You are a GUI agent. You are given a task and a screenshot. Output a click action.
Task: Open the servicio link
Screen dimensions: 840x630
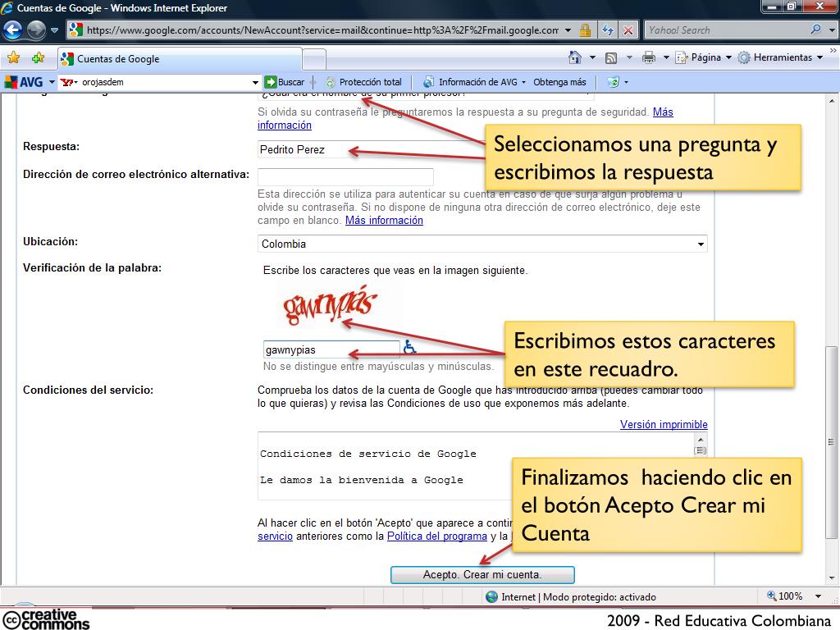tap(275, 536)
